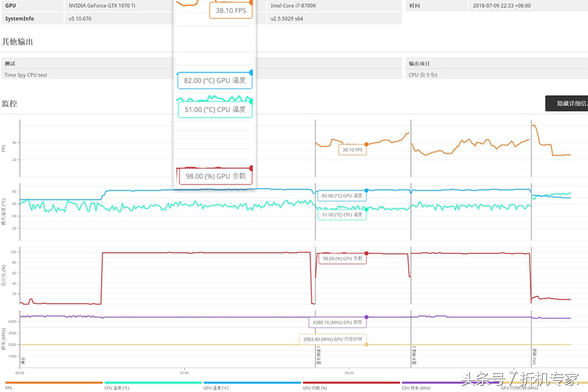Click the orange FPS data point marker
588x392 pixels.
pyautogui.click(x=366, y=144)
